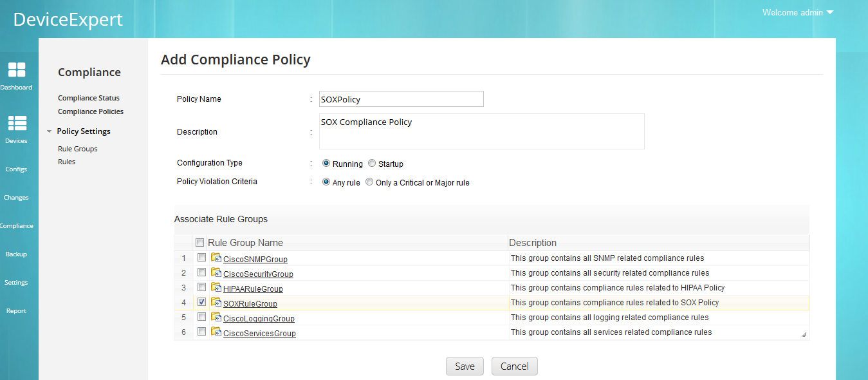Save the compliance policy

tap(465, 366)
